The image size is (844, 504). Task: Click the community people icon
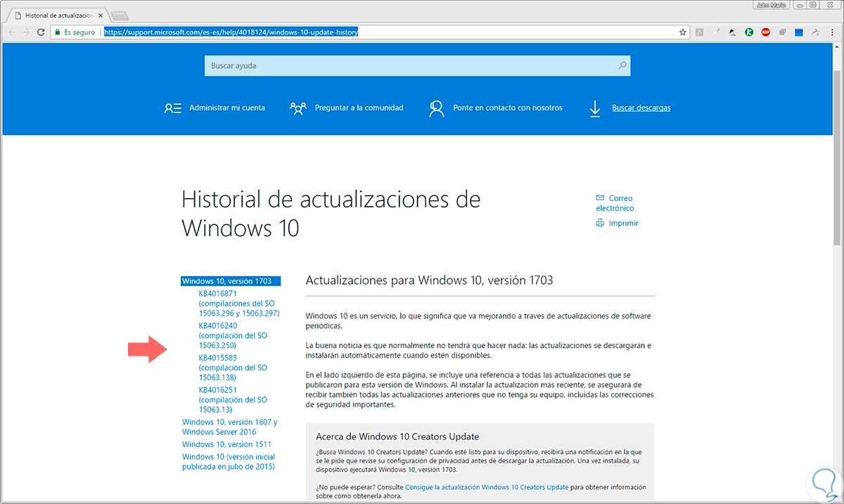pos(298,108)
